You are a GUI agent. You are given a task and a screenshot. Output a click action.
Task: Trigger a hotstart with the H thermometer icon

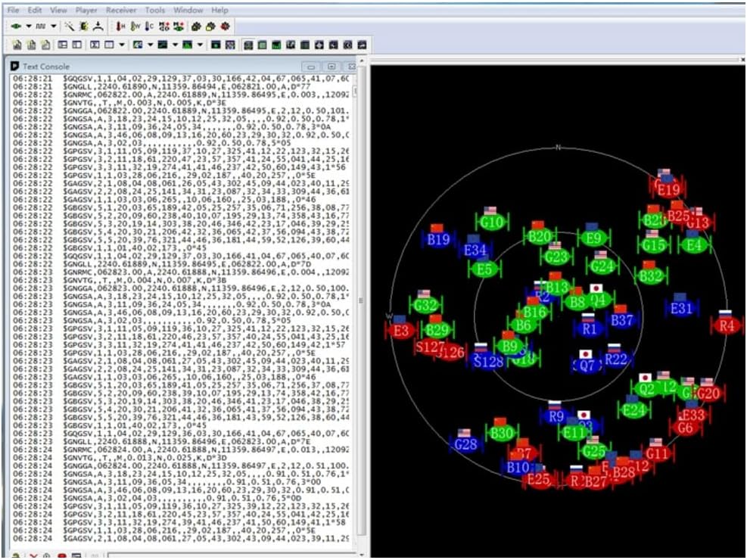point(120,26)
